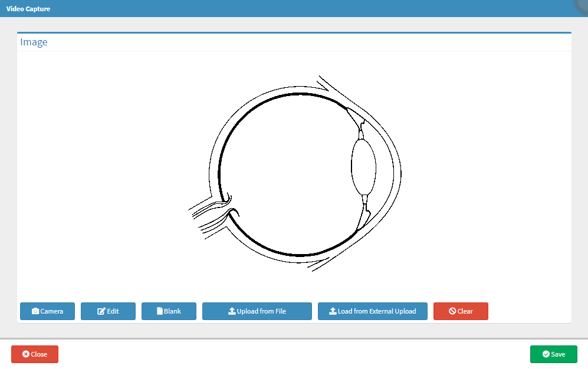The width and height of the screenshot is (588, 369).
Task: Close the Video Capture dialog
Action: (x=34, y=354)
